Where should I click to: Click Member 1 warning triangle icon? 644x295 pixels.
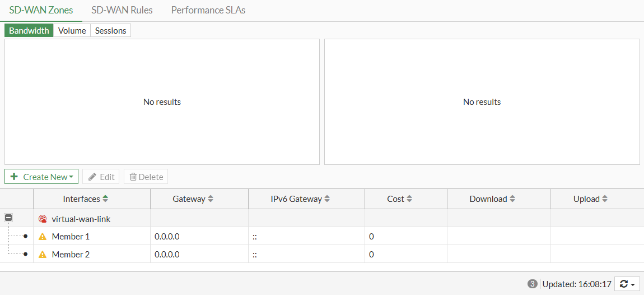click(43, 237)
